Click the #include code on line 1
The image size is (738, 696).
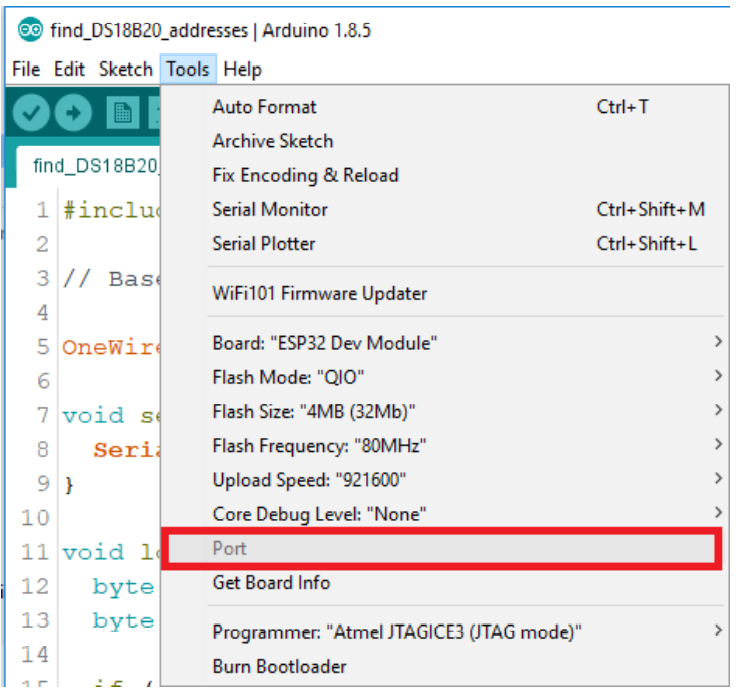pos(111,210)
